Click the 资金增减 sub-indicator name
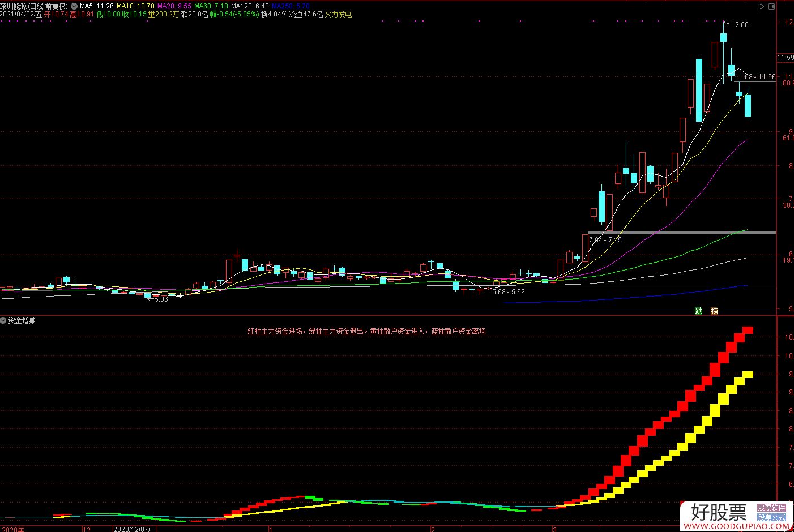This screenshot has height=532, width=794. (x=22, y=320)
